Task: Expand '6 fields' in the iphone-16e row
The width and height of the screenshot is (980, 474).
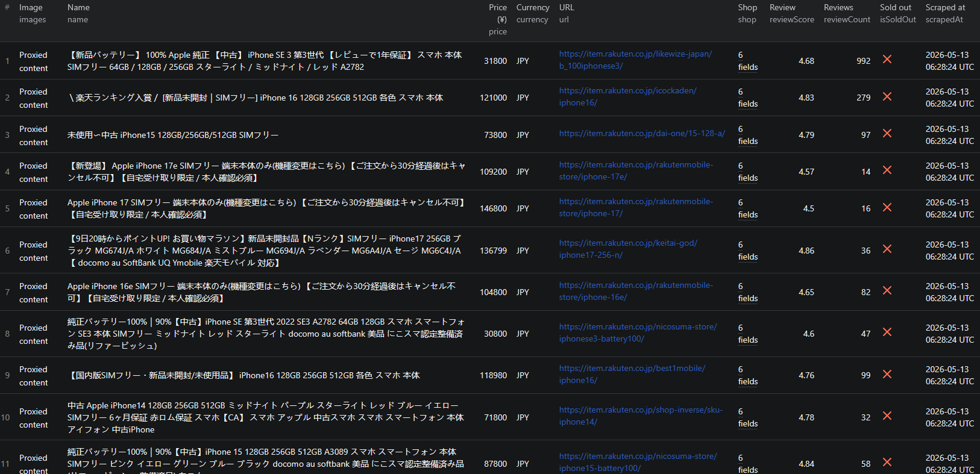Action: 747,292
